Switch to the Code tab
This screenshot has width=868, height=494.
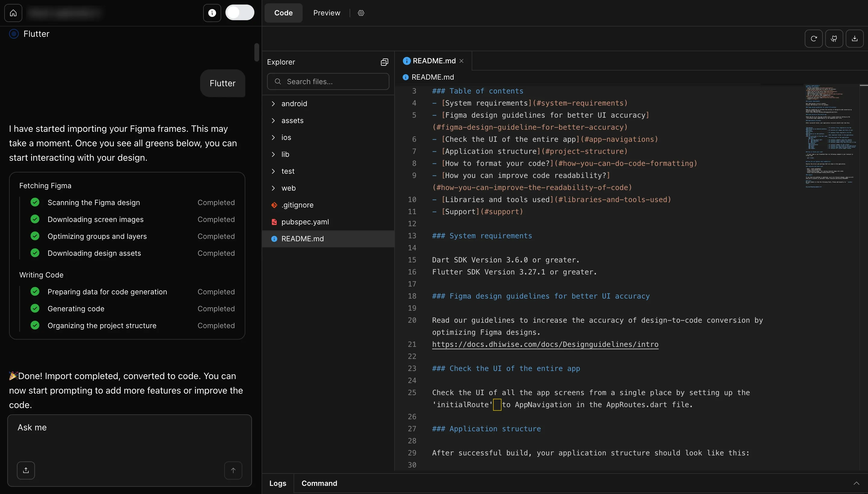pos(283,13)
